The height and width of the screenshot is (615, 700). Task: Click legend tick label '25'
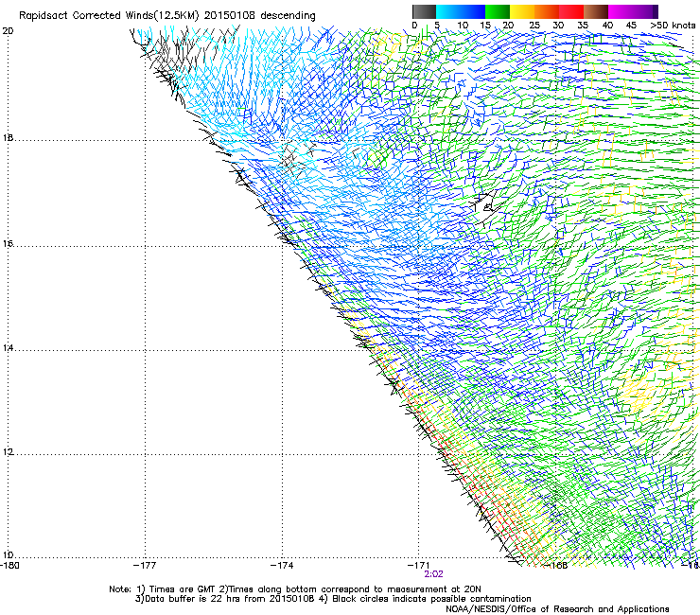click(x=534, y=26)
